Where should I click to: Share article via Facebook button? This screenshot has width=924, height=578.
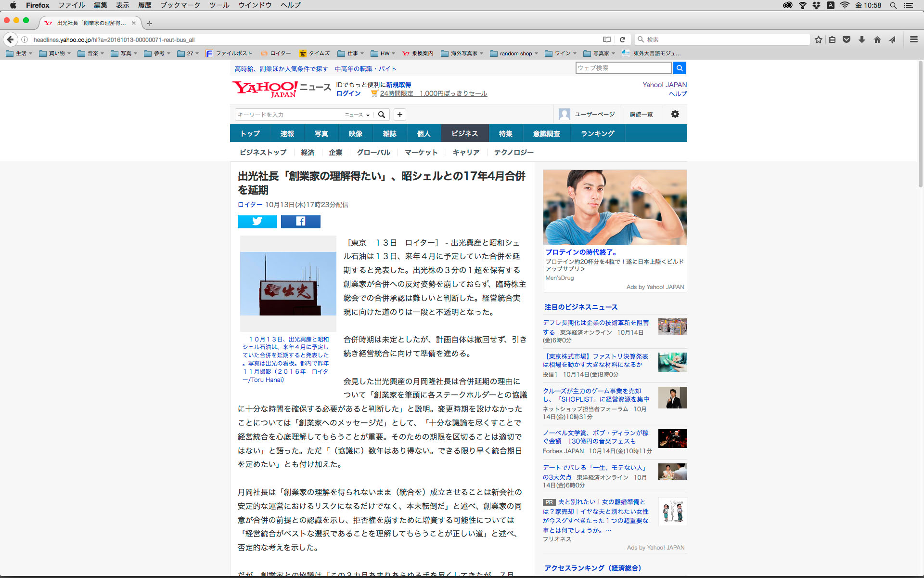click(300, 222)
